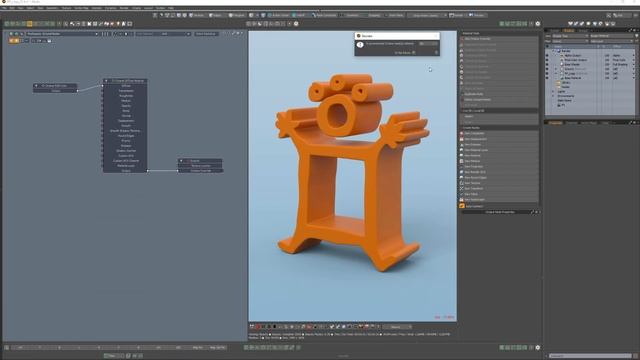Screen dimensions: 640x360
Task: Select the Base Material row in shader tree
Action: 573,78
